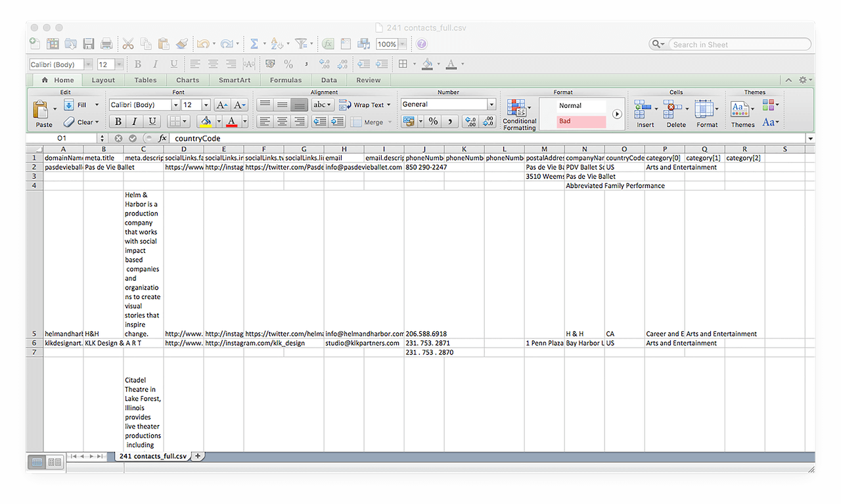Open the formula builder fx toolbar icon
Image resolution: width=841 pixels, height=504 pixels.
pyautogui.click(x=328, y=44)
